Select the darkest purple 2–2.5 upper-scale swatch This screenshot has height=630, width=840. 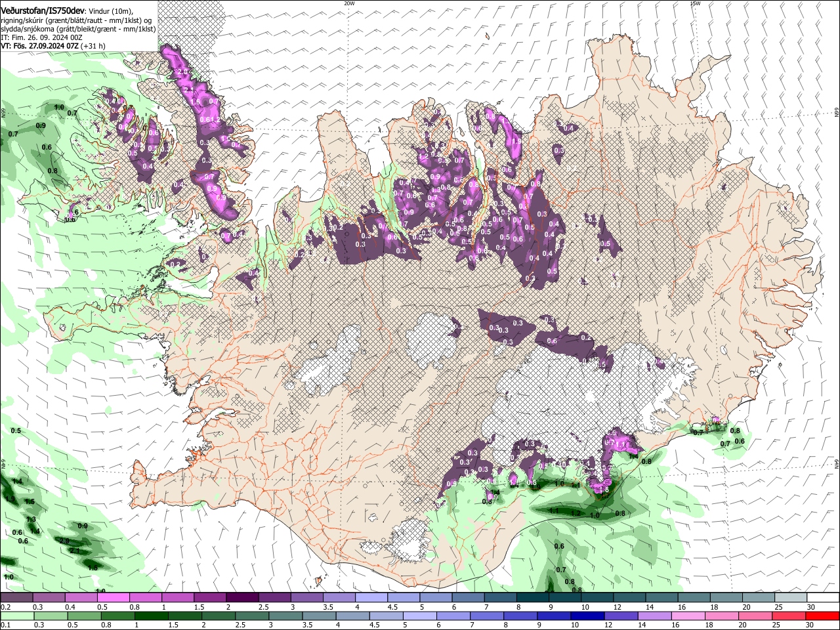pyautogui.click(x=242, y=598)
